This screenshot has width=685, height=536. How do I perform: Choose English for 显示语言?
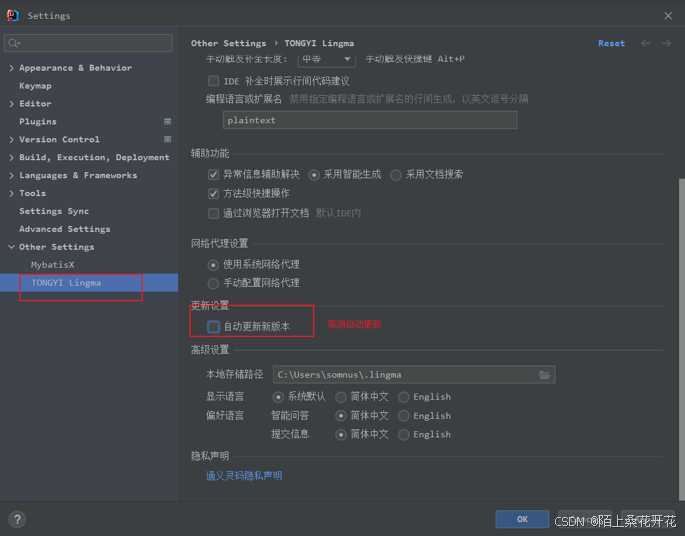tap(404, 397)
